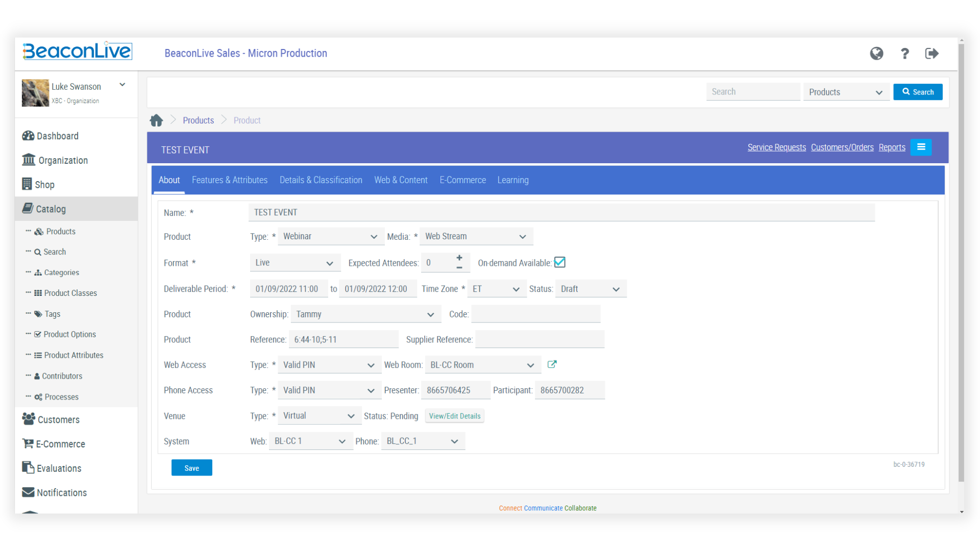This screenshot has width=980, height=551.
Task: Click the blue Search button
Action: tap(918, 92)
